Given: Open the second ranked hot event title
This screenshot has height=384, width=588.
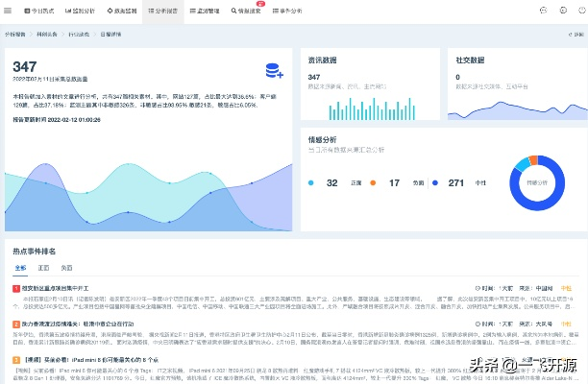Looking at the screenshot, I should (x=78, y=324).
